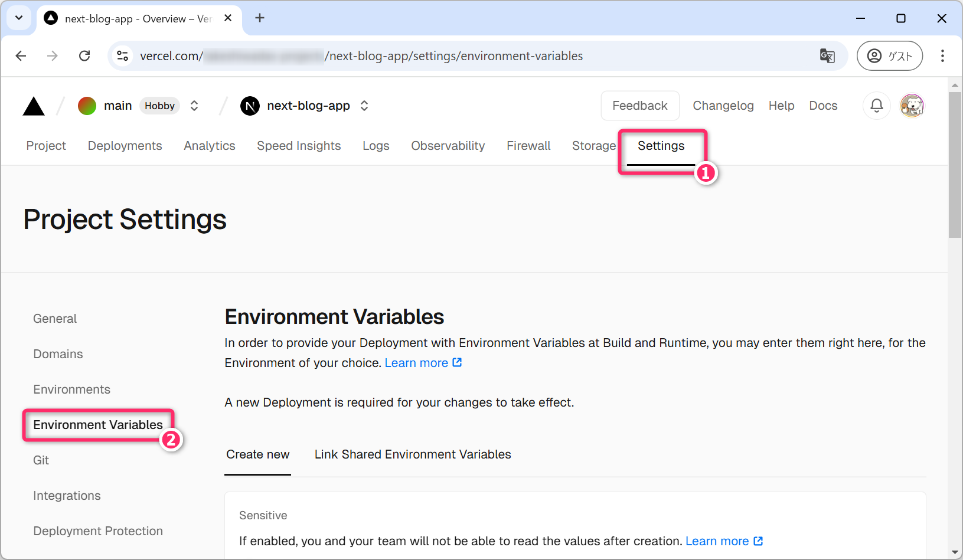Open the user avatar menu

click(x=912, y=106)
